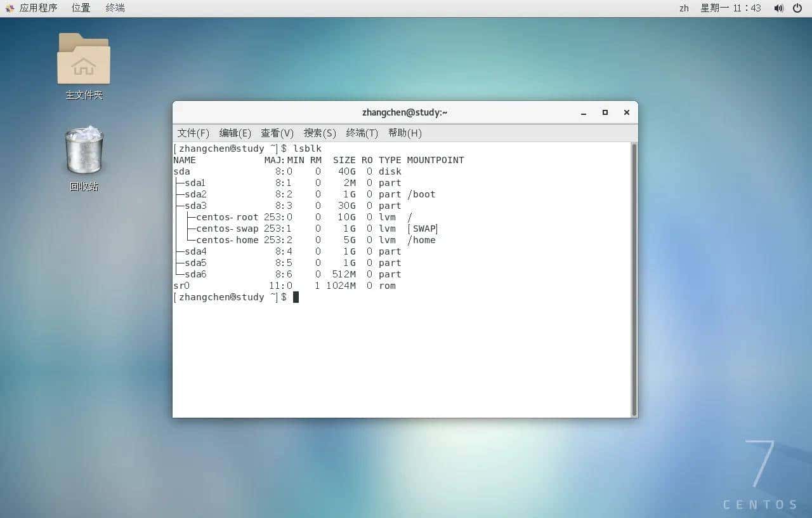The width and height of the screenshot is (812, 518).
Task: Open the 帮助(H) menu in terminal
Action: [405, 133]
